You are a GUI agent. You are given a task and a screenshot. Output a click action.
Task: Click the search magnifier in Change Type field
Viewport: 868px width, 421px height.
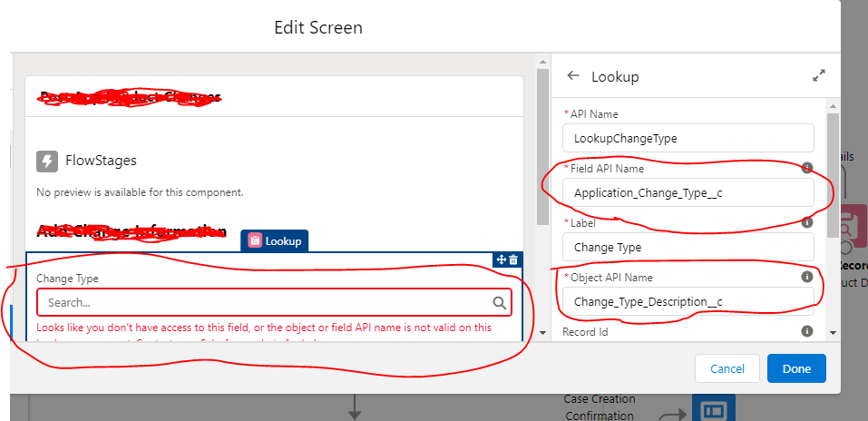tap(500, 302)
